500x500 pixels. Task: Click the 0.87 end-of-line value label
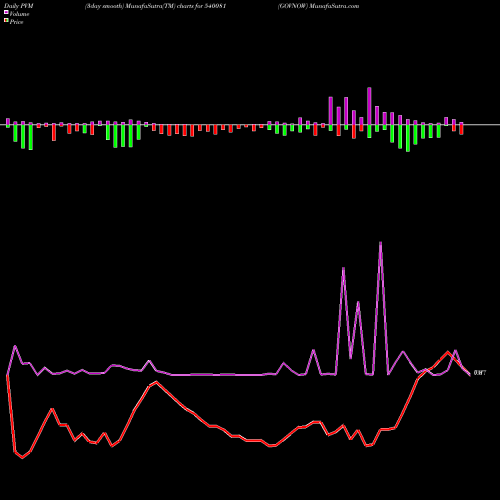click(480, 373)
